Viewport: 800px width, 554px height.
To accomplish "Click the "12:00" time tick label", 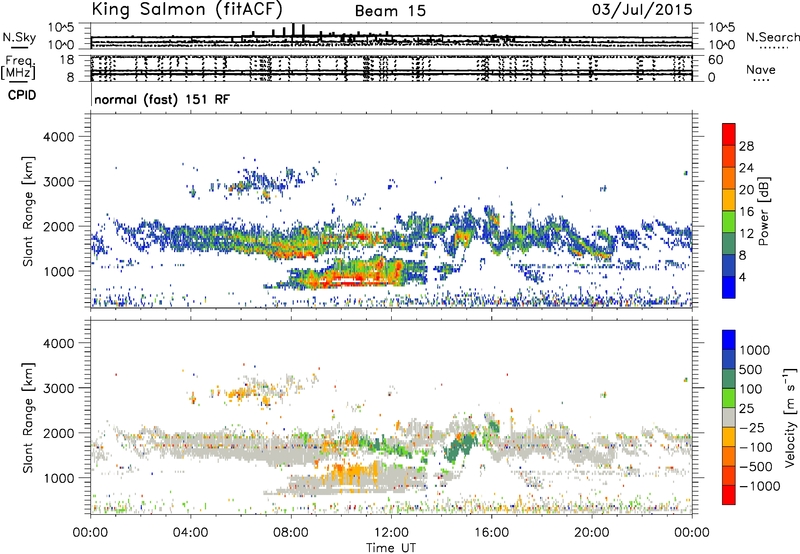I will point(391,533).
